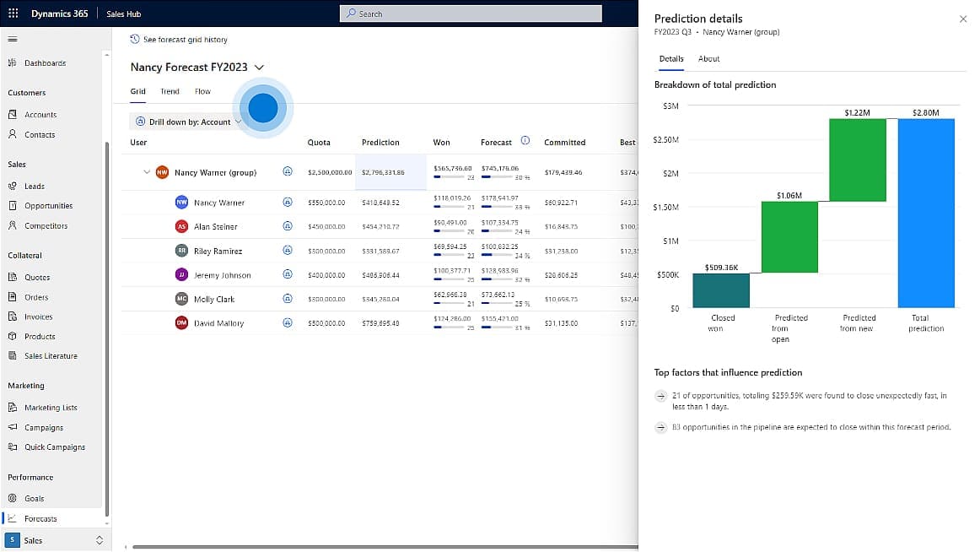The width and height of the screenshot is (980, 552).
Task: Open the Nancy Forecast FY2023 dropdown chevron
Action: point(260,68)
